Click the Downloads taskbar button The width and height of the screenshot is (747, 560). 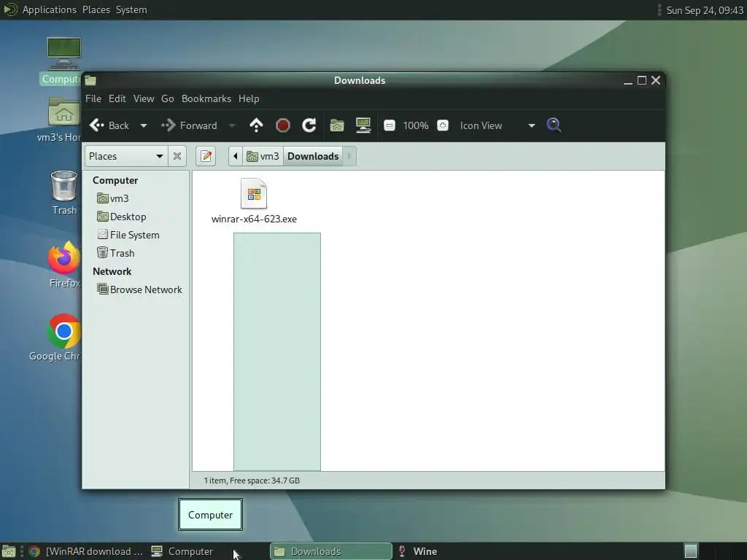pos(331,551)
